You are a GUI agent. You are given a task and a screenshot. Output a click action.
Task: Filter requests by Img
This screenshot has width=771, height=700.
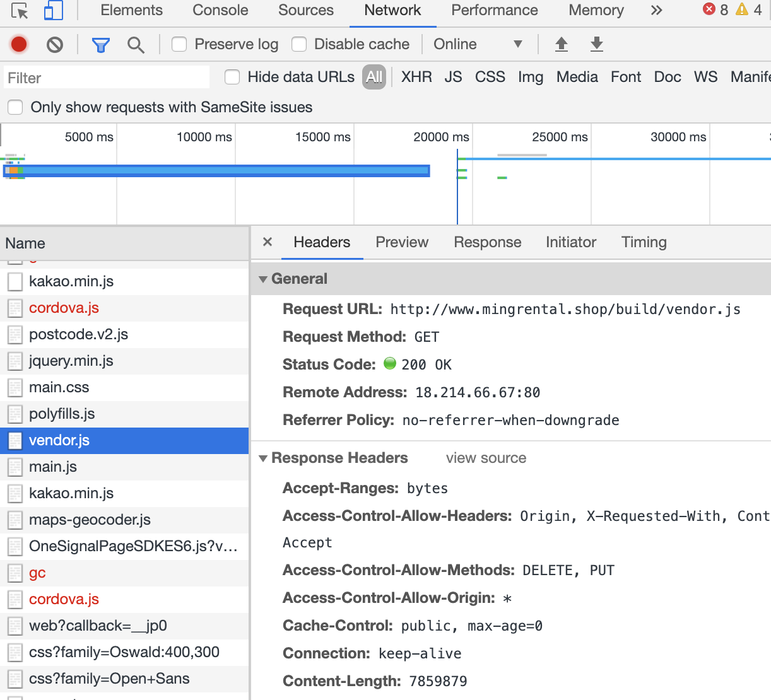coord(531,77)
